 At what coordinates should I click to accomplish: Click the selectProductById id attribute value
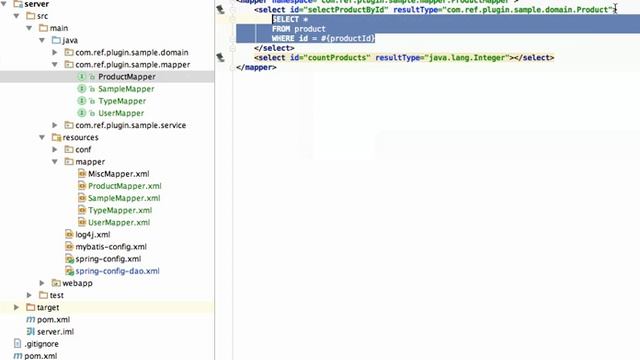pyautogui.click(x=345, y=9)
